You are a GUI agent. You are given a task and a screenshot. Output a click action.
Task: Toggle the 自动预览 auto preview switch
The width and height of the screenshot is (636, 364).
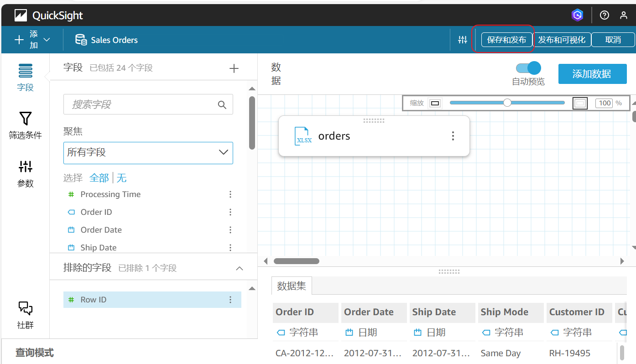528,68
